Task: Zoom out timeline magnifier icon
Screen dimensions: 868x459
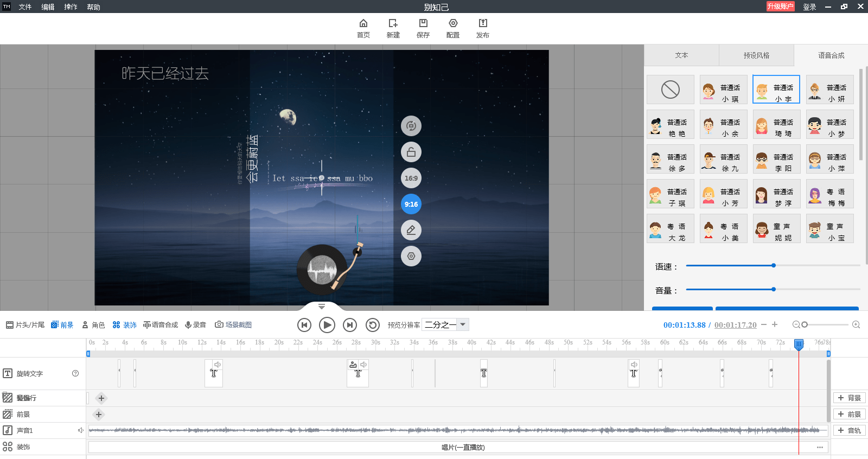Action: [796, 324]
